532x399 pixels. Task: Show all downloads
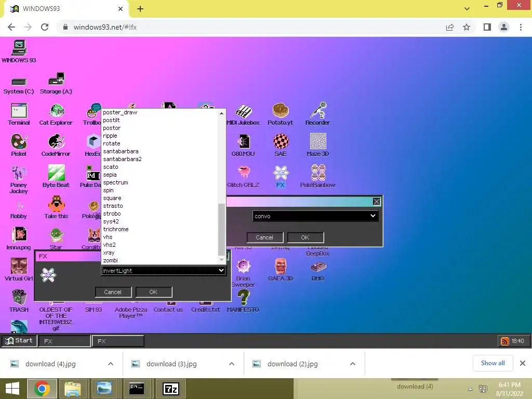point(493,363)
